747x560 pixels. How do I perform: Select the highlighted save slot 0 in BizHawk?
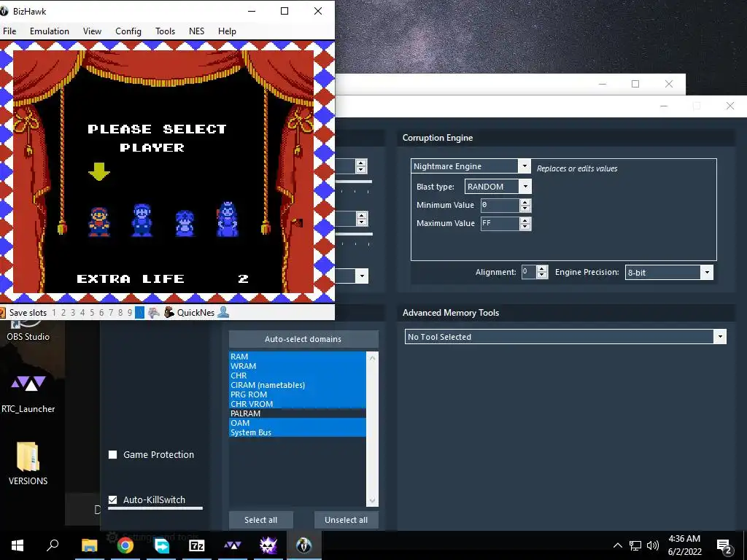click(139, 312)
